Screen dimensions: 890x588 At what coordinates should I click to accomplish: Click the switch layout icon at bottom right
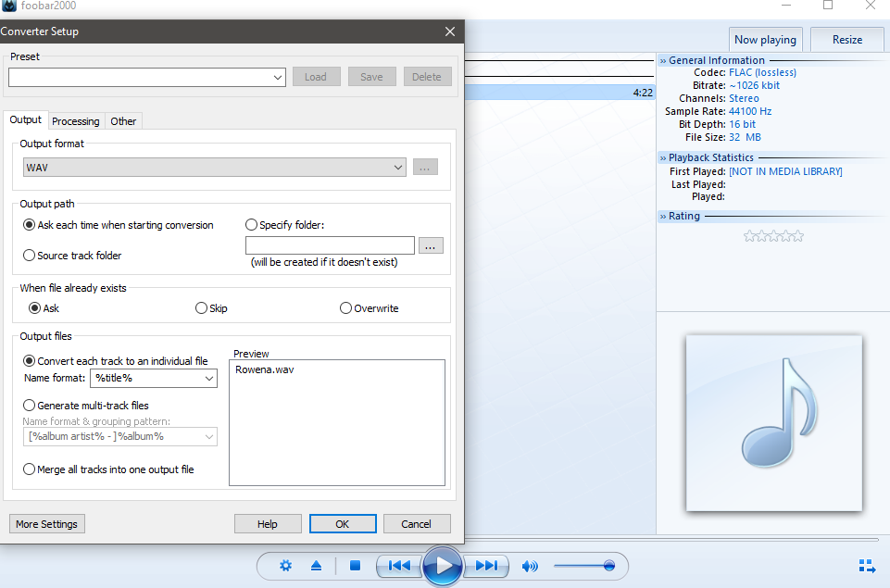867,566
